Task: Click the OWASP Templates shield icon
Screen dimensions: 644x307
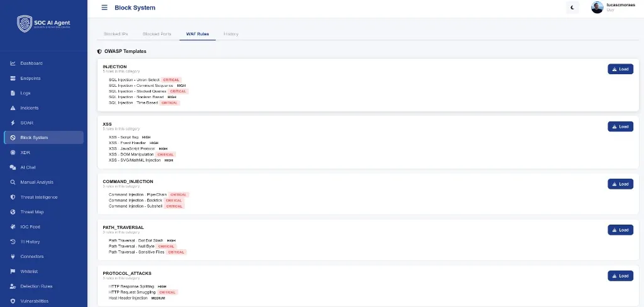Action: (x=99, y=52)
